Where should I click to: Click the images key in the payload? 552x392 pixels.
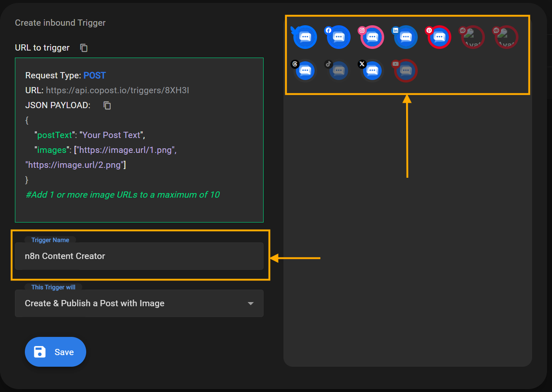click(52, 150)
